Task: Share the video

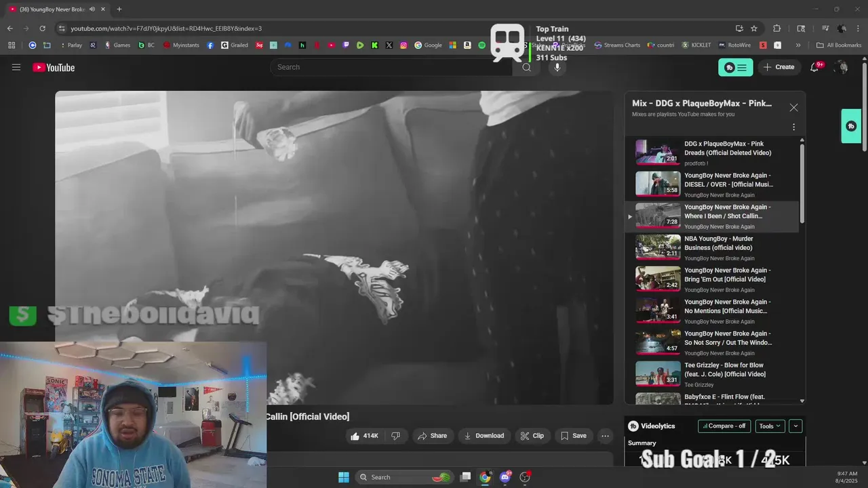Action: coord(432,436)
